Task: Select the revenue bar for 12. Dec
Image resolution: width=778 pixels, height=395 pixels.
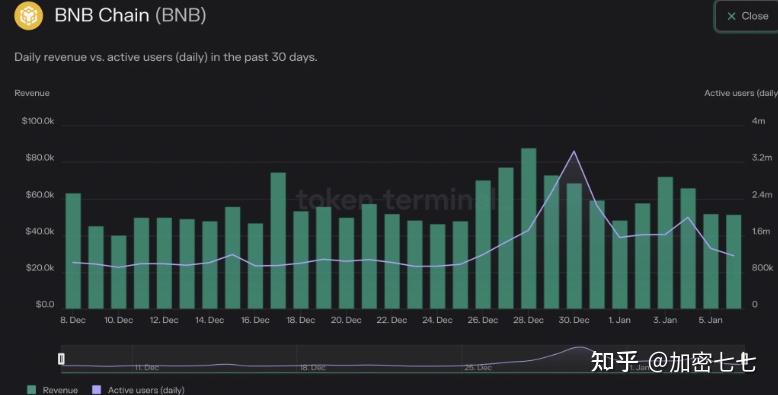Action: pyautogui.click(x=164, y=263)
